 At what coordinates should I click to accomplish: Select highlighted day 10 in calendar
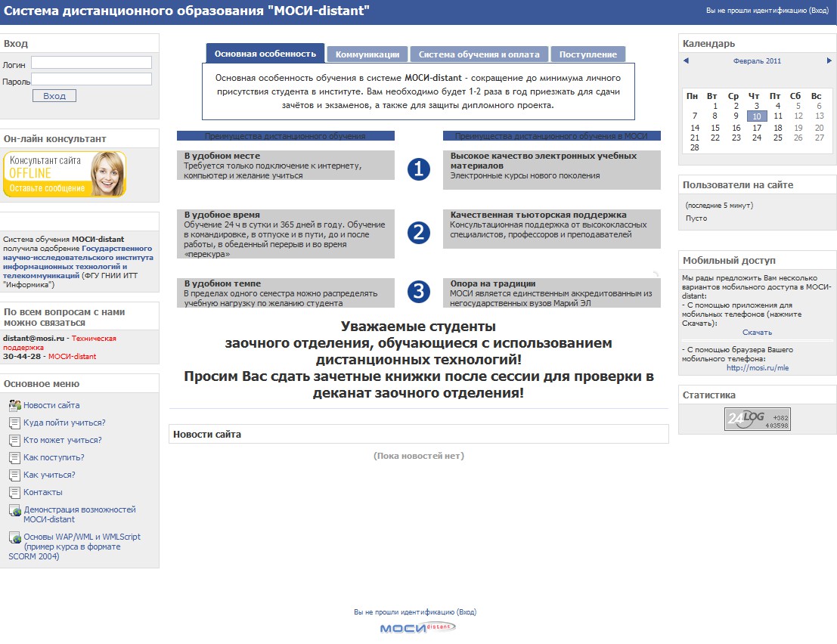point(757,116)
